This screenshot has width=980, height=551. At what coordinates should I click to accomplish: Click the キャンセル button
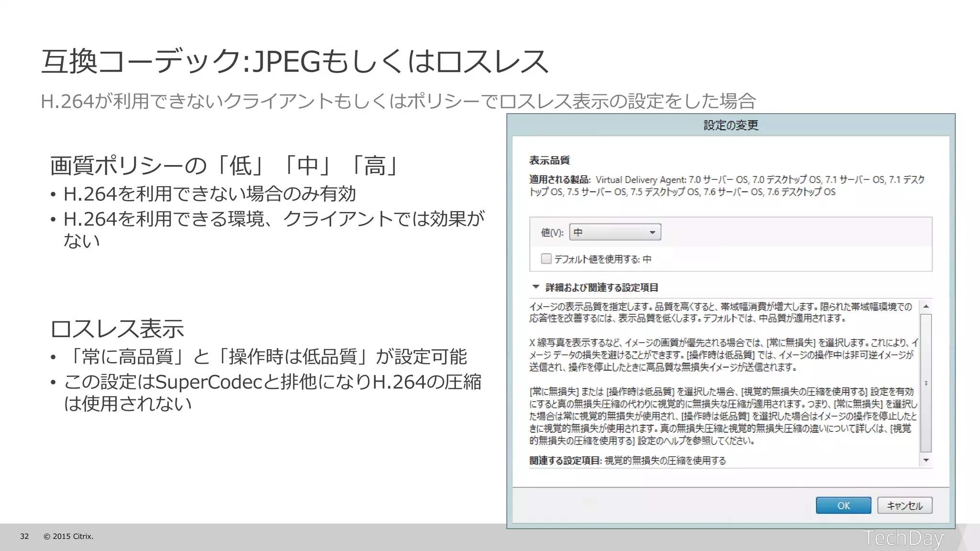tap(905, 506)
